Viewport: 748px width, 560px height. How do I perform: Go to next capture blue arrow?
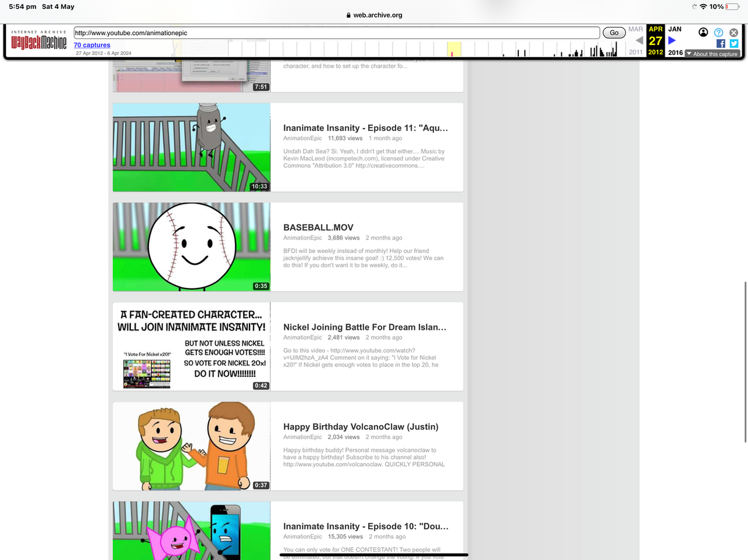[672, 40]
